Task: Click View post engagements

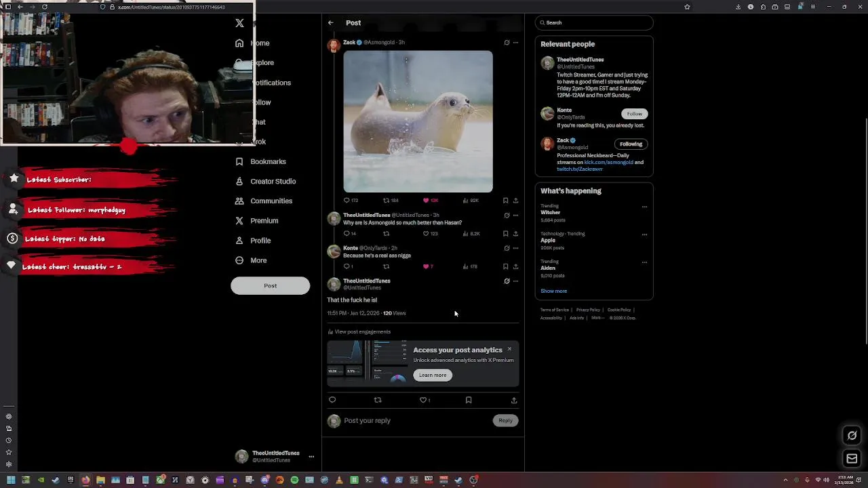Action: [359, 332]
